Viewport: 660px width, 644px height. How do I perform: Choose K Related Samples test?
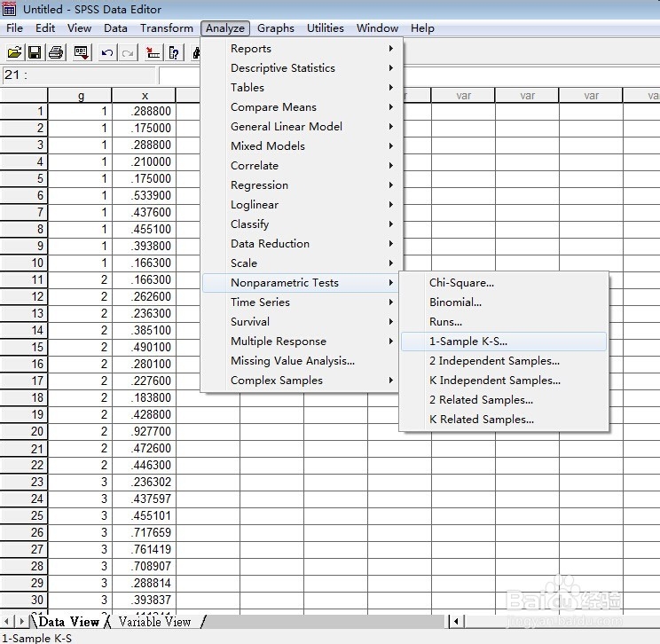504,420
